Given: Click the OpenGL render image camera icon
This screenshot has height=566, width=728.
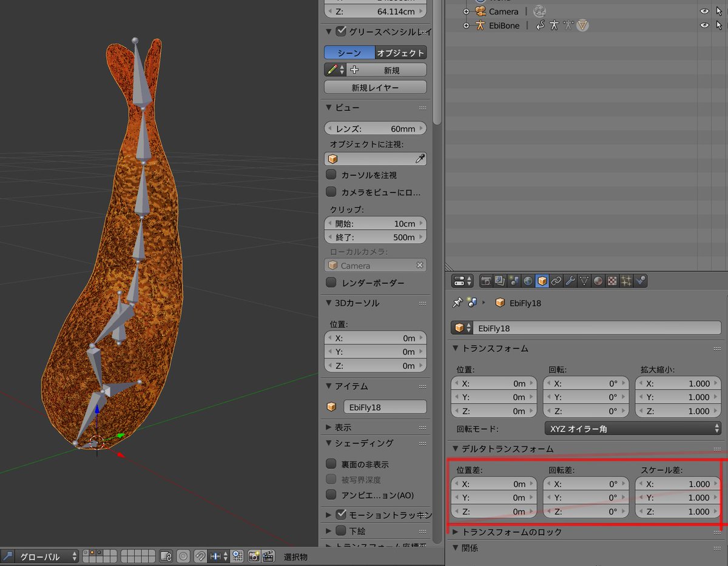Looking at the screenshot, I should 254,556.
